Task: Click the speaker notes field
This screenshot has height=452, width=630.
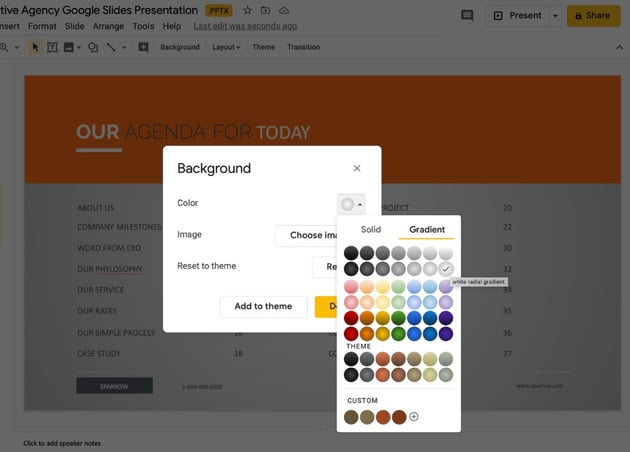Action: [x=62, y=443]
